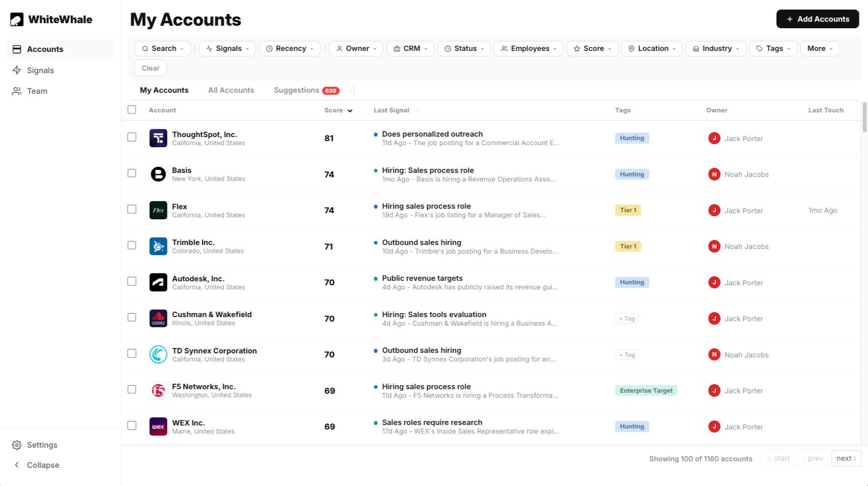The image size is (868, 486).
Task: Click the Autodesk, Inc. logo
Action: [x=158, y=282]
